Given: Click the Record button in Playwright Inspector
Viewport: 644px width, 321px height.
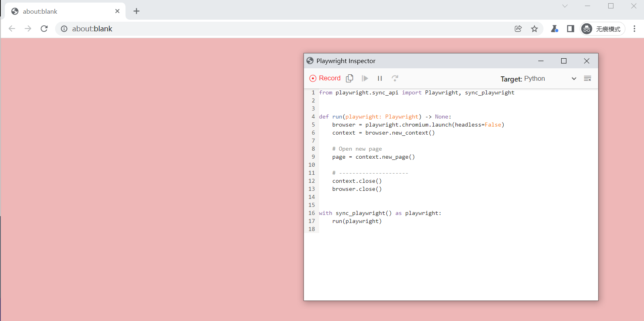Looking at the screenshot, I should click(325, 78).
